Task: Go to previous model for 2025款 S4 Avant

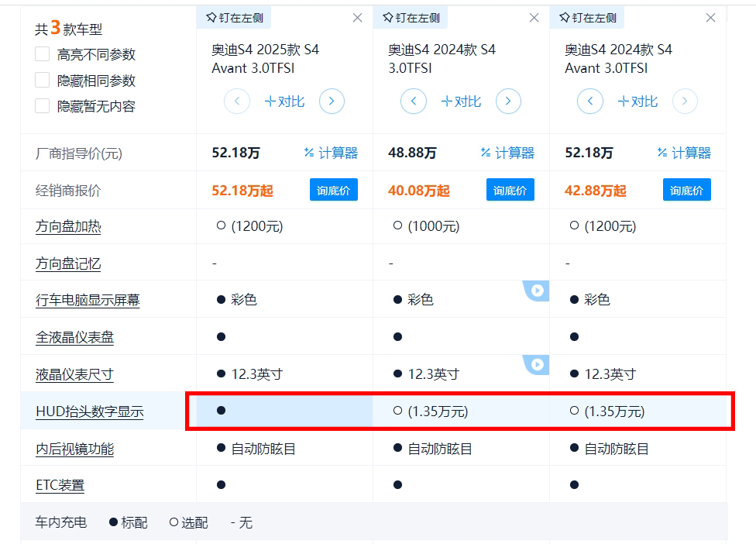Action: point(237,102)
